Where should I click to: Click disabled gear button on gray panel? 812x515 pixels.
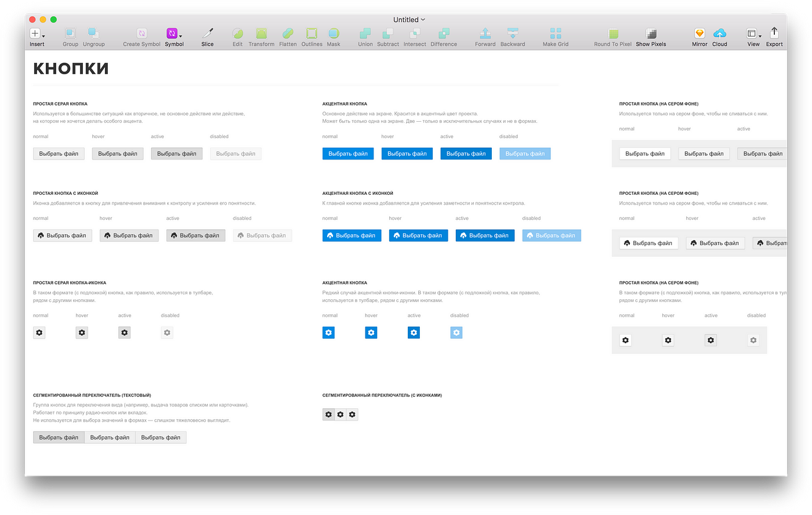pos(753,340)
